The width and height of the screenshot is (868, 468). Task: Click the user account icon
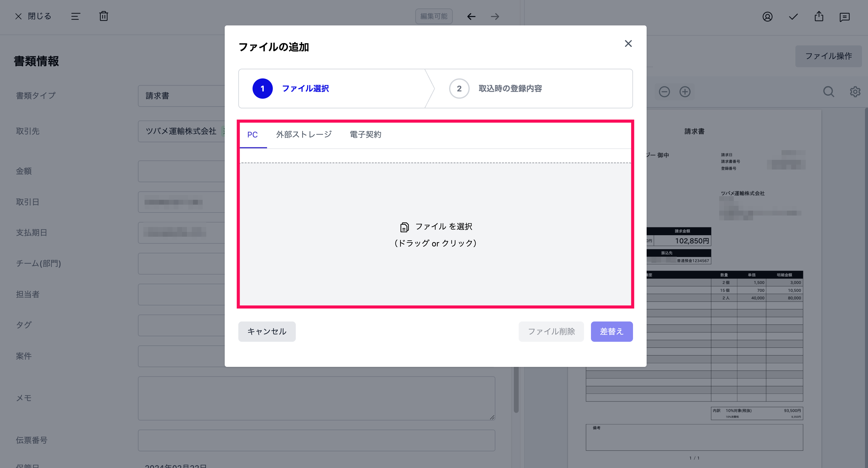click(x=767, y=17)
